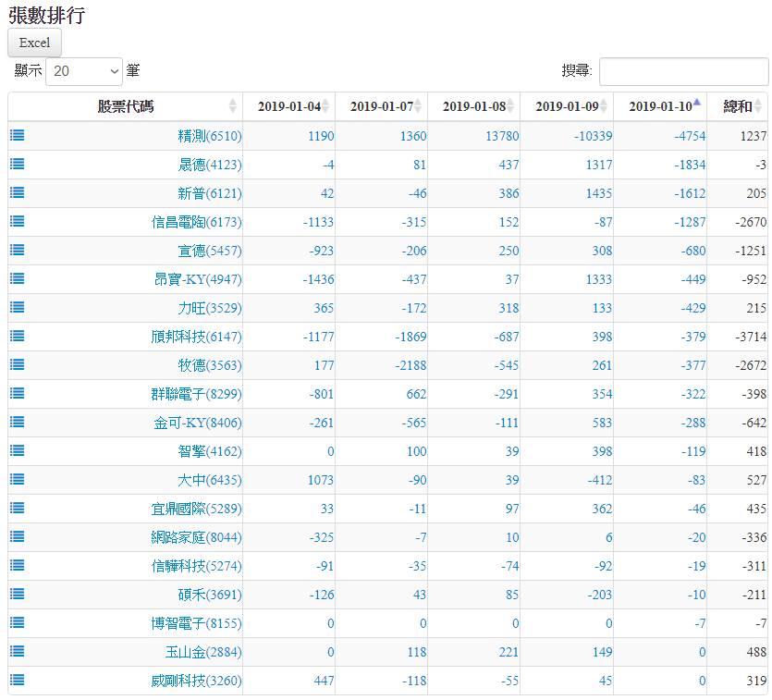Click the list icon beside 精測(6510)
Image resolution: width=772 pixels, height=700 pixels.
(17, 135)
